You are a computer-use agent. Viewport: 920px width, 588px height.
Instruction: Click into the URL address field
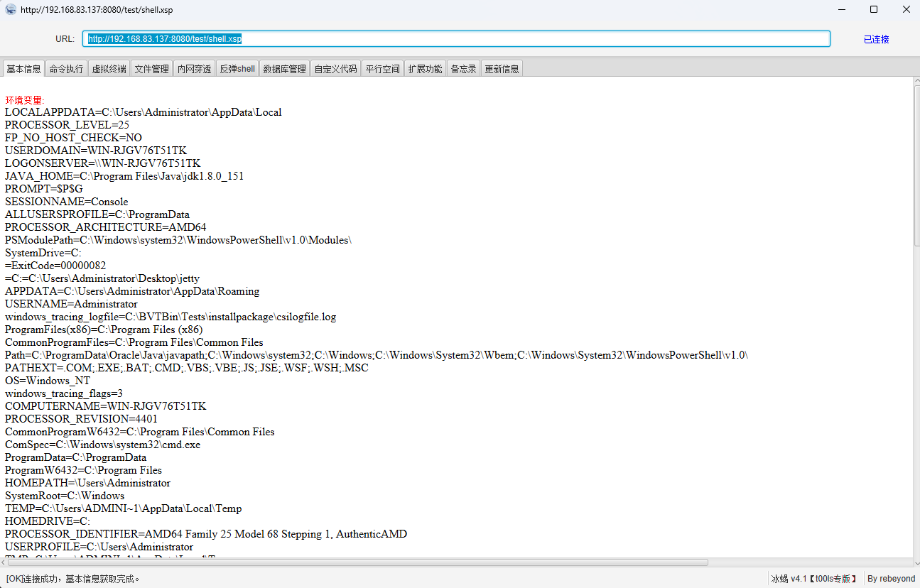[x=456, y=39]
